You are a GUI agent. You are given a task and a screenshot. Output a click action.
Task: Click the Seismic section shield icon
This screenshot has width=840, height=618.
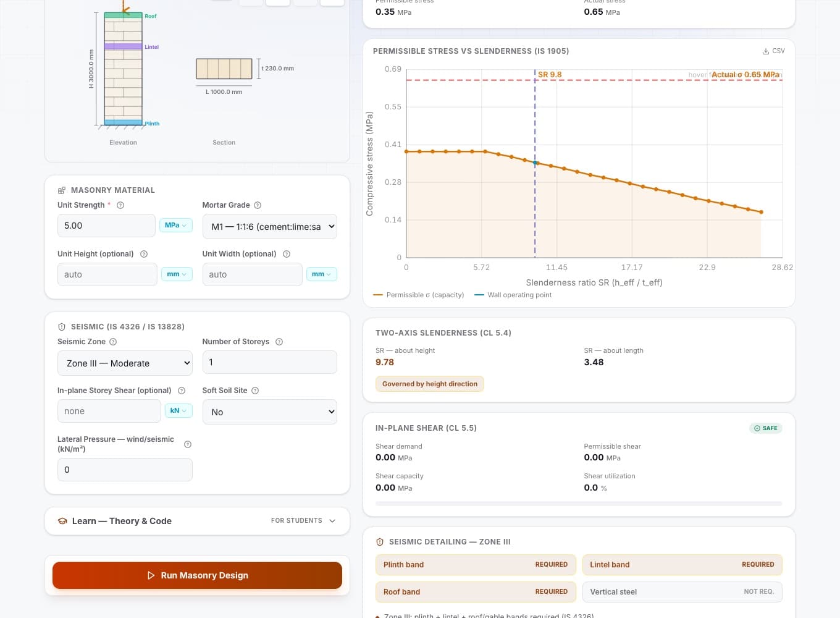(62, 327)
